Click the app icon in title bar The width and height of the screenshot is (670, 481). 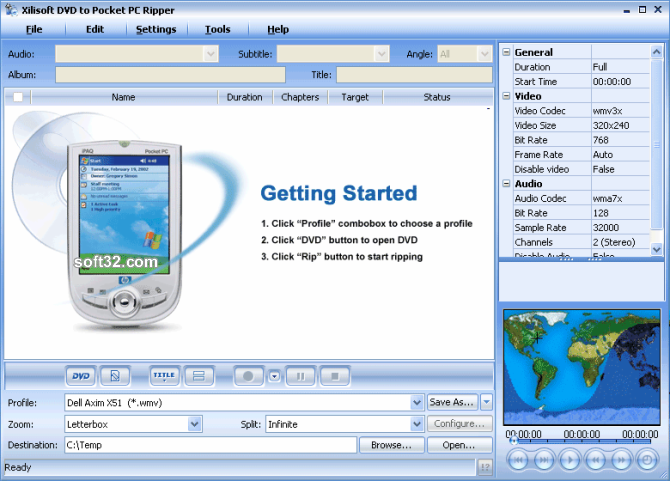(x=11, y=9)
